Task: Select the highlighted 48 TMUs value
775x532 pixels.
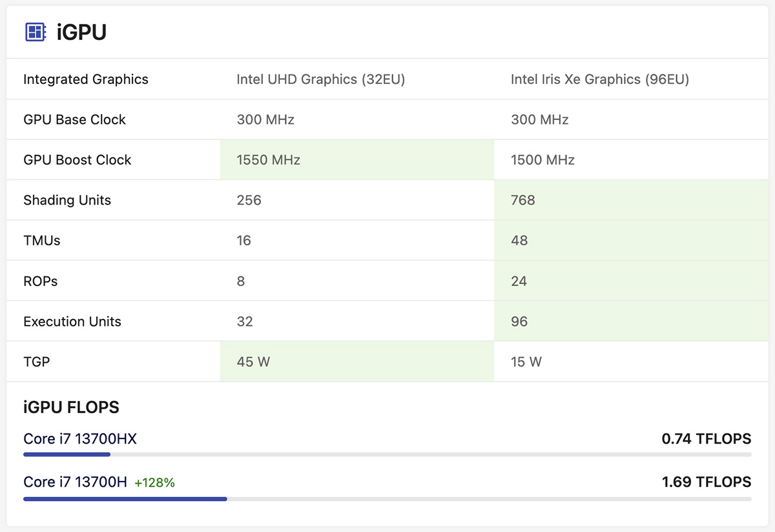Action: (x=517, y=240)
